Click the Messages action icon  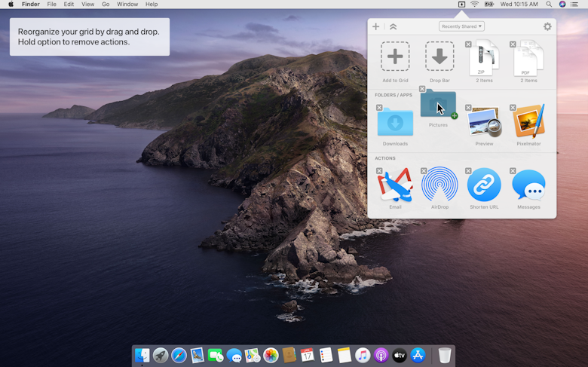pos(528,185)
